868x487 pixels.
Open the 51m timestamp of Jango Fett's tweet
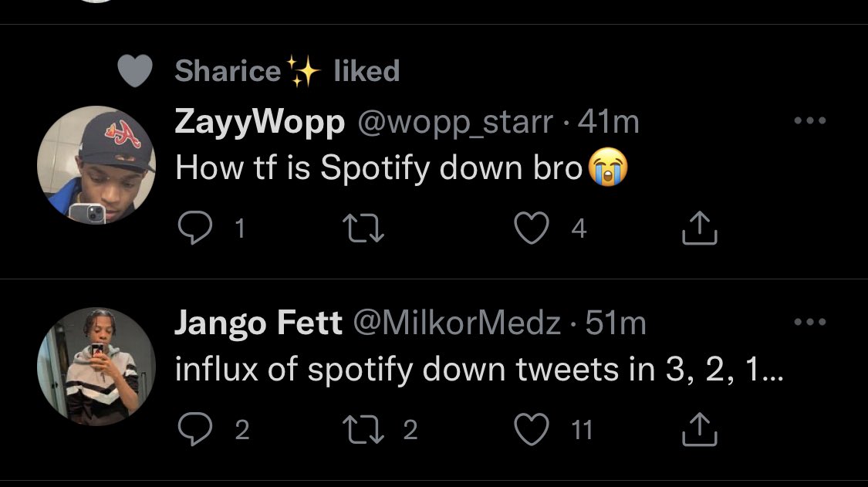(616, 323)
